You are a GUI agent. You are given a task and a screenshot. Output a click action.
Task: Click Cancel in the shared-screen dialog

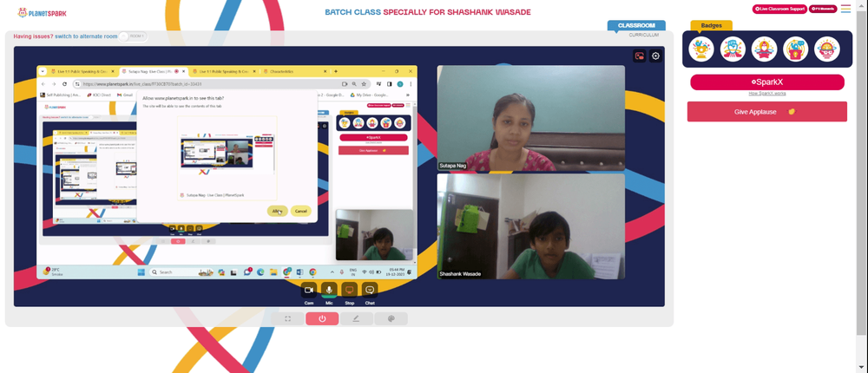coord(300,211)
